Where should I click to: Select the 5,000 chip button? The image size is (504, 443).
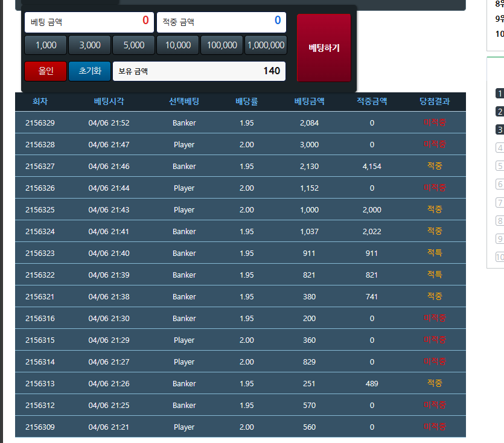click(x=133, y=45)
